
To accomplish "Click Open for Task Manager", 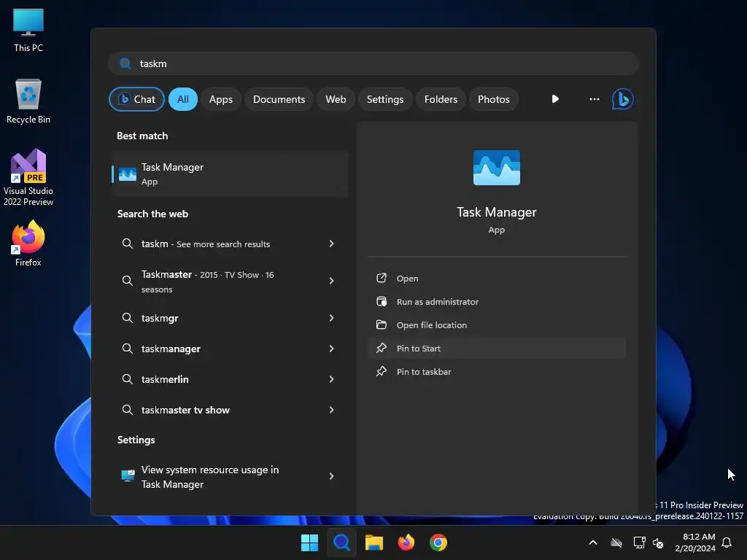I will (x=496, y=278).
